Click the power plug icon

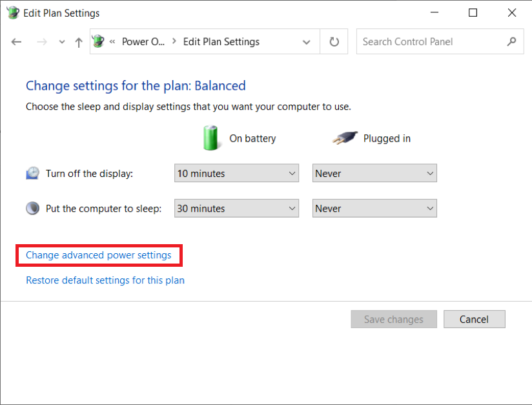[x=345, y=138]
